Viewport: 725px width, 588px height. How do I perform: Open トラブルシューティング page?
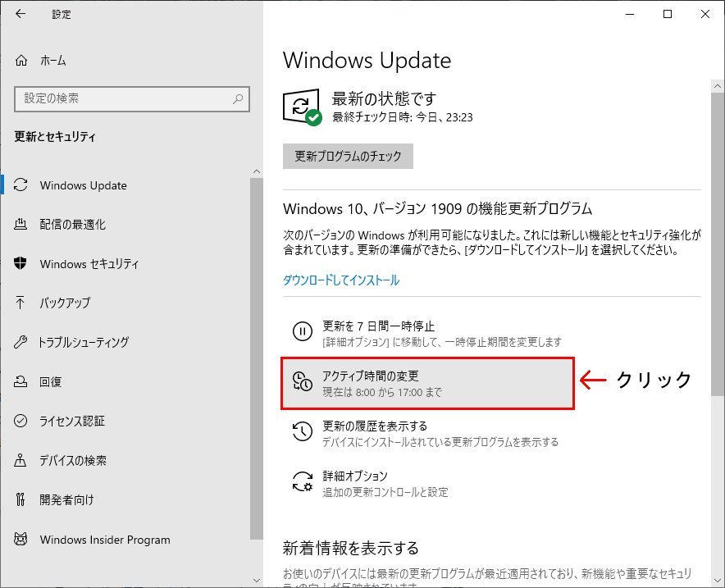(84, 343)
